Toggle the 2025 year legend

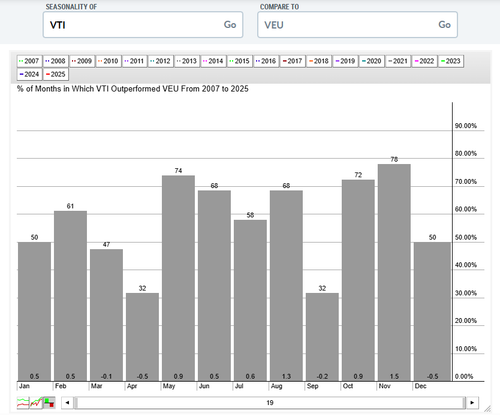point(56,74)
